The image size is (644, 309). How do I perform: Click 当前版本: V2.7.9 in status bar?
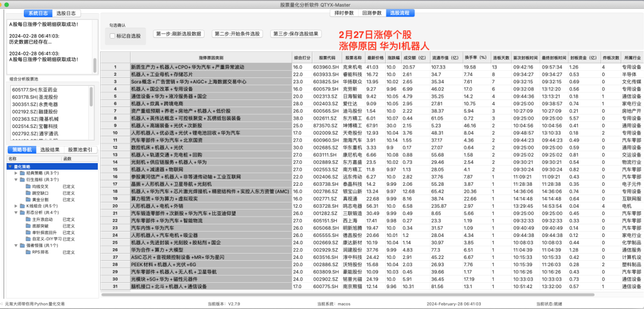tap(225, 304)
